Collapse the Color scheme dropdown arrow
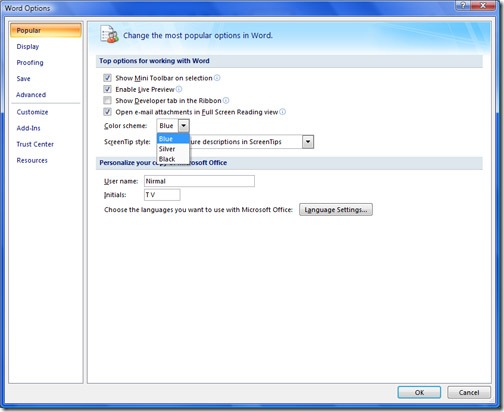The width and height of the screenshot is (504, 412). point(184,126)
